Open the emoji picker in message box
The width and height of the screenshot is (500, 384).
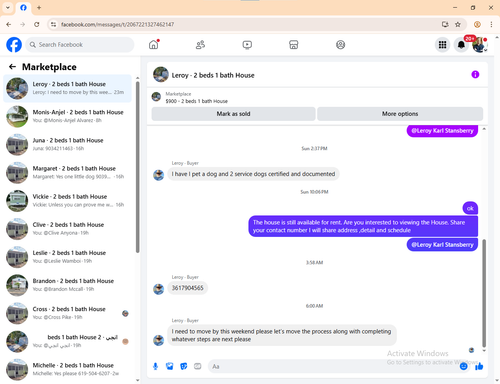pos(463,366)
